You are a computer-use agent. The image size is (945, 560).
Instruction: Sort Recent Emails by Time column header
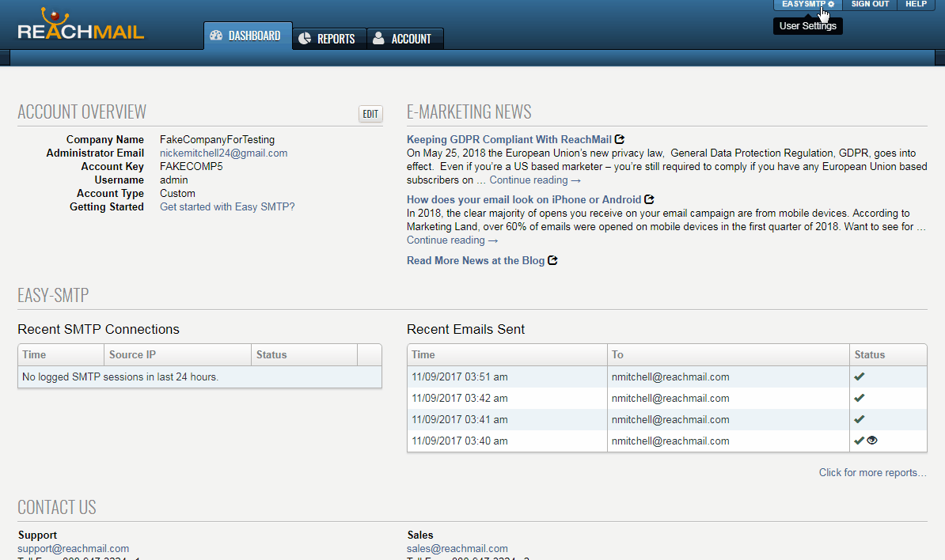[x=423, y=354]
